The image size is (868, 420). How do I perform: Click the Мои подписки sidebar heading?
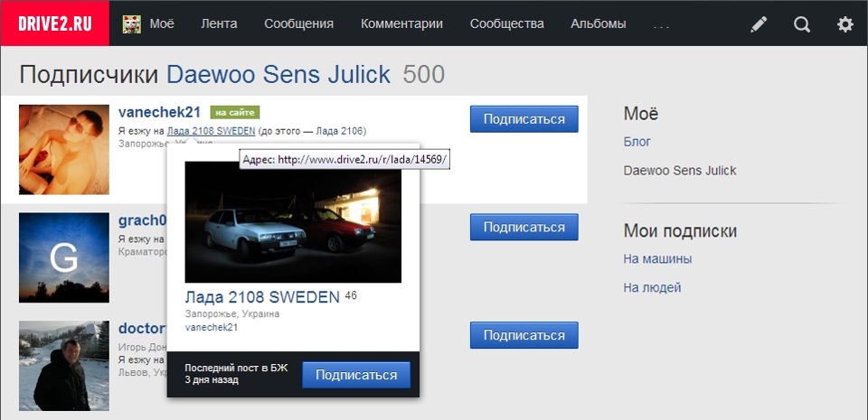click(680, 230)
